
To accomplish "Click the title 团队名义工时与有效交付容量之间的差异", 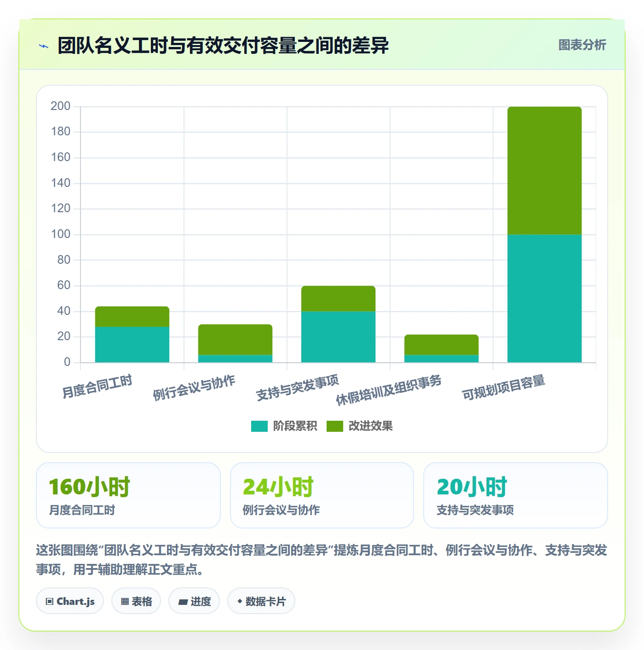I will click(223, 46).
